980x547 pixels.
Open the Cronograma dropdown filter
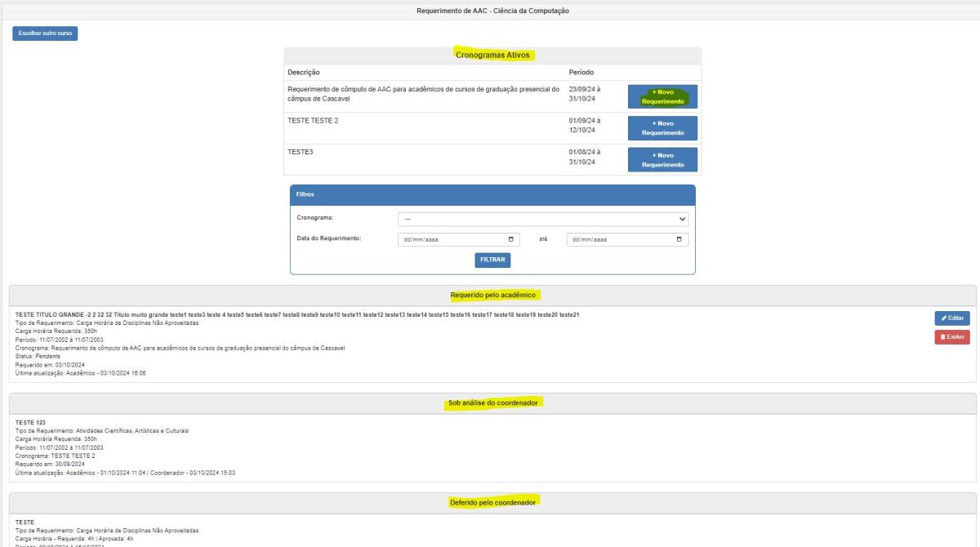(x=542, y=219)
